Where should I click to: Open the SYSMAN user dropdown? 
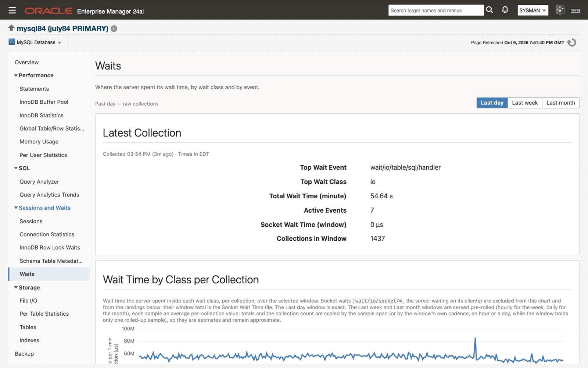click(533, 10)
